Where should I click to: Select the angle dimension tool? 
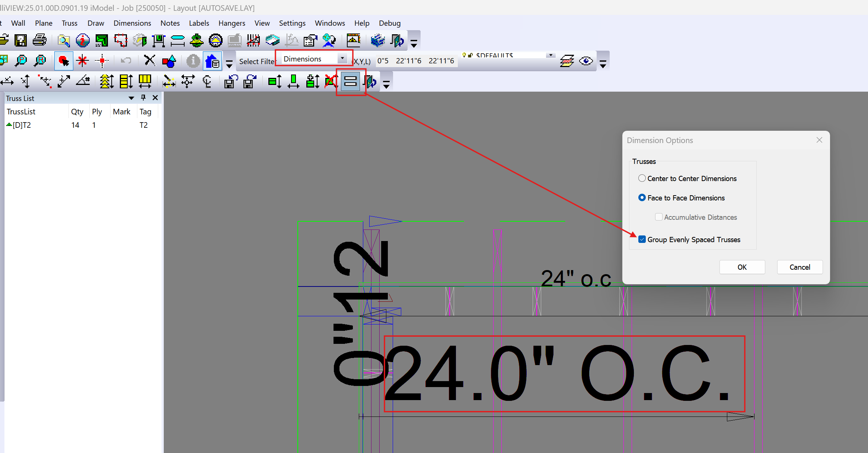(83, 81)
